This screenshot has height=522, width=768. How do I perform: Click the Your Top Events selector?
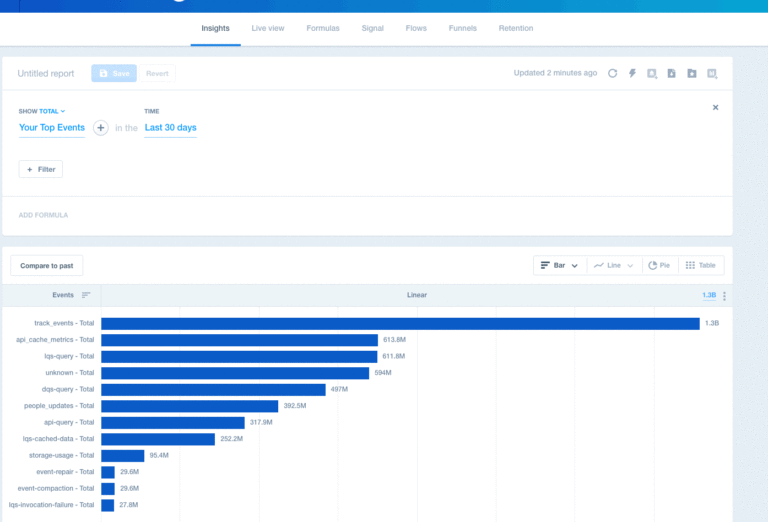52,128
